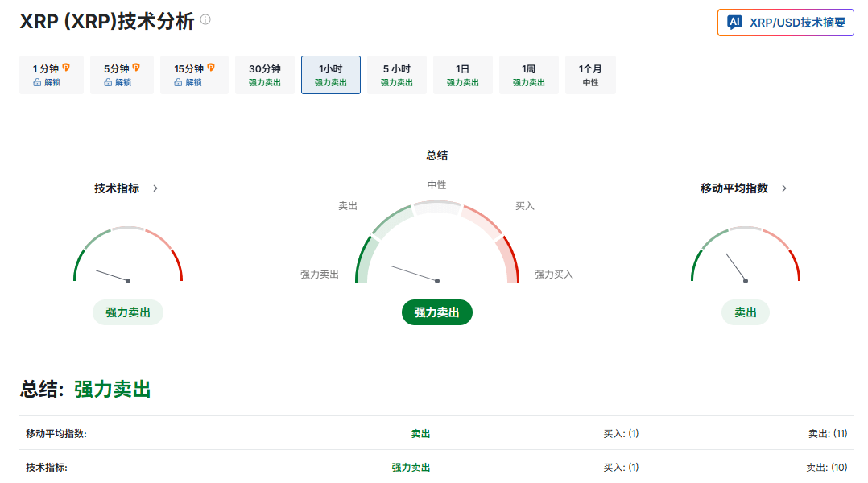Image resolution: width=868 pixels, height=483 pixels.
Task: Open the 技术指标 heading link
Action: click(117, 188)
